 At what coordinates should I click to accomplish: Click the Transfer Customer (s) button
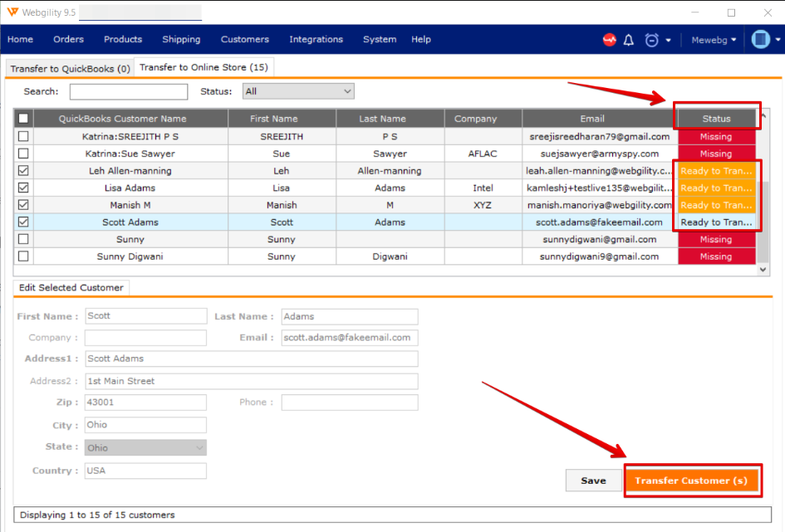pos(691,481)
